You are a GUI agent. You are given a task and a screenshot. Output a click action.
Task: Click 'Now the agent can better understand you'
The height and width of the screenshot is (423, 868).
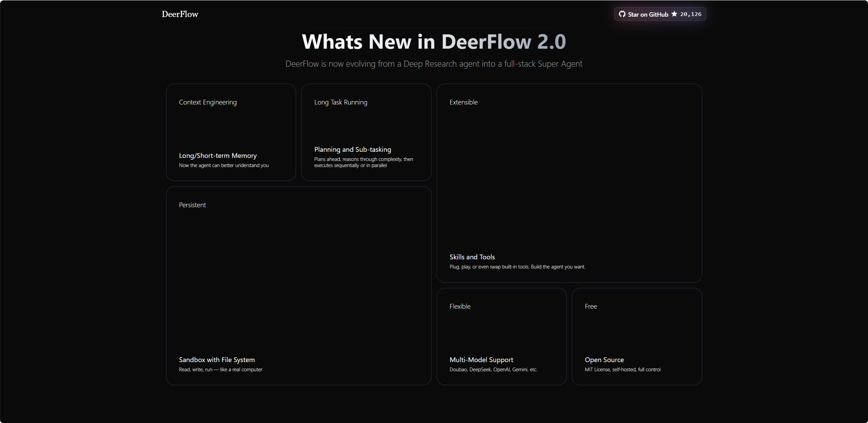pyautogui.click(x=224, y=165)
